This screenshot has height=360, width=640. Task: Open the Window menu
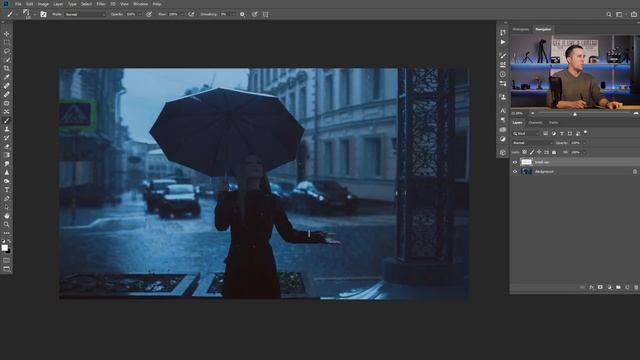click(140, 4)
